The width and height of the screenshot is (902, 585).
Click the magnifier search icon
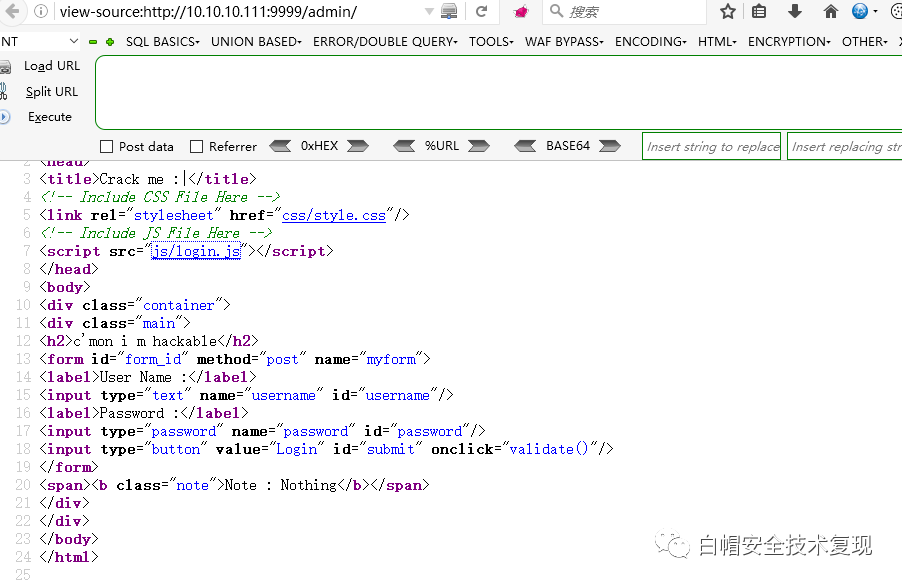tap(556, 11)
